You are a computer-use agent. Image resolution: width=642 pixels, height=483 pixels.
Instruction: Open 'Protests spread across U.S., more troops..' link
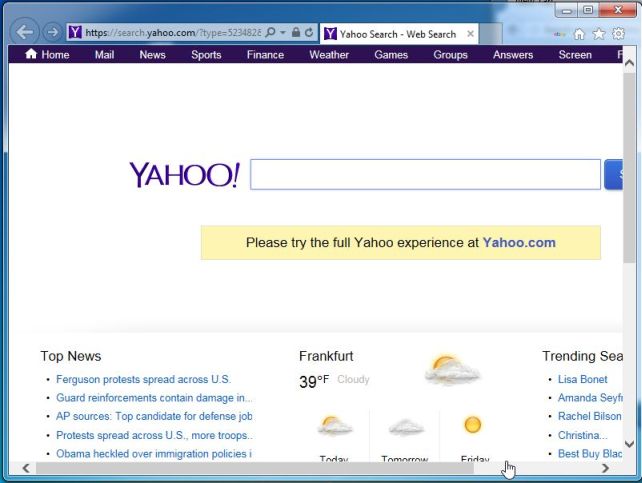(x=154, y=435)
